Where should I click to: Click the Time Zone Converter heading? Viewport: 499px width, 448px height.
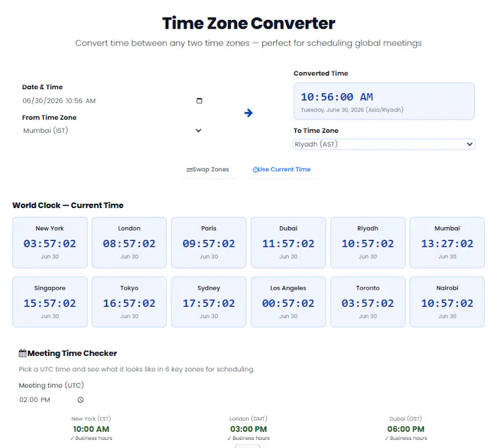[x=248, y=23]
